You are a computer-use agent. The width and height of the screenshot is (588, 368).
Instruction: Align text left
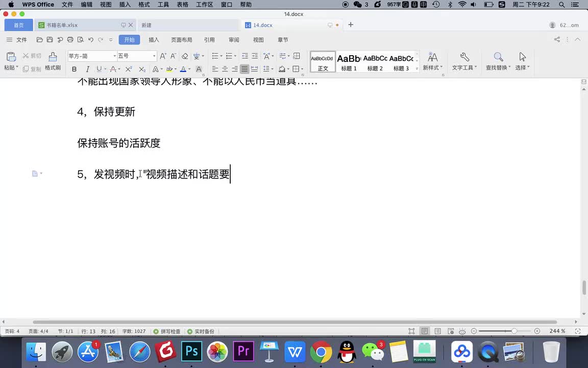tap(215, 69)
